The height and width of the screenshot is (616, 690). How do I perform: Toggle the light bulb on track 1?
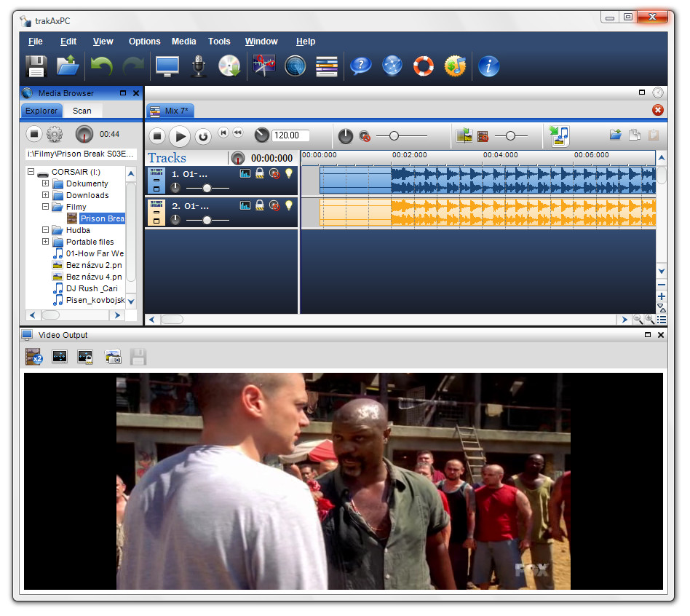tap(289, 173)
